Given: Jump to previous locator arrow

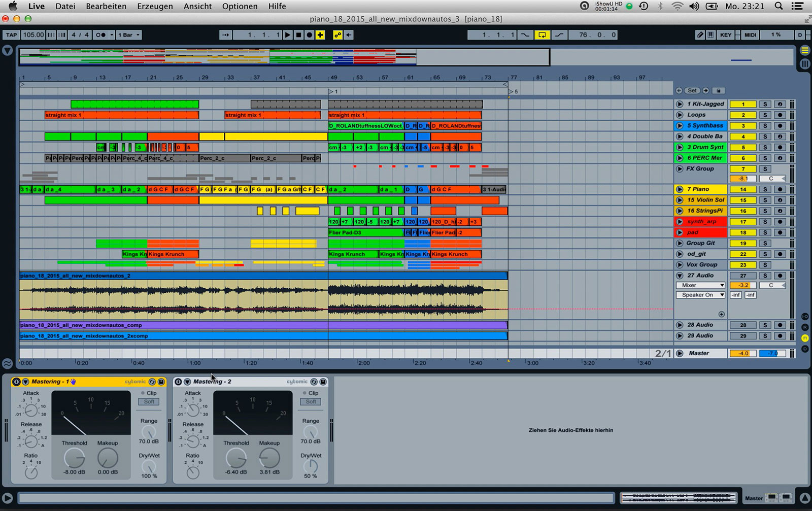Looking at the screenshot, I should pos(679,90).
